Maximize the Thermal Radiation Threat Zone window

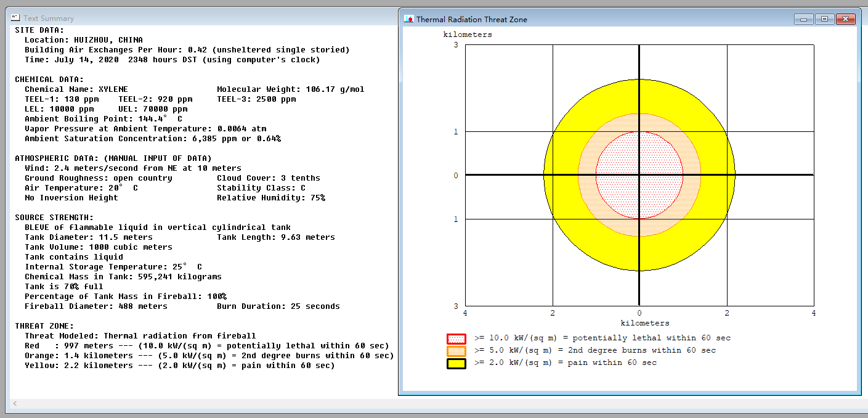(824, 19)
